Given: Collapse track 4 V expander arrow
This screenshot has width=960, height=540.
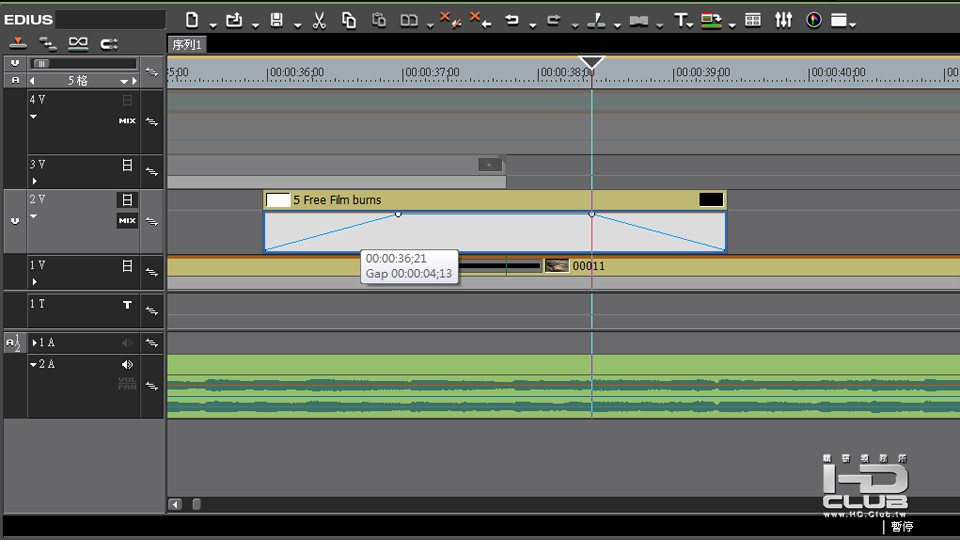Looking at the screenshot, I should pyautogui.click(x=34, y=116).
